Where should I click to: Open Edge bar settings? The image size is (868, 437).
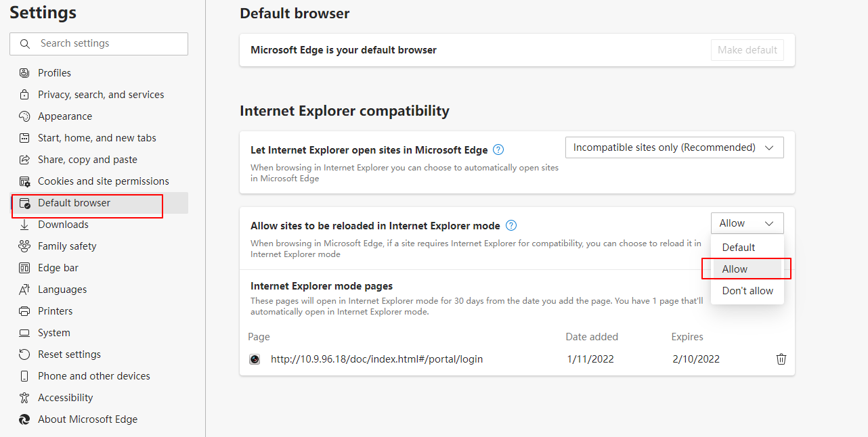(x=99, y=268)
